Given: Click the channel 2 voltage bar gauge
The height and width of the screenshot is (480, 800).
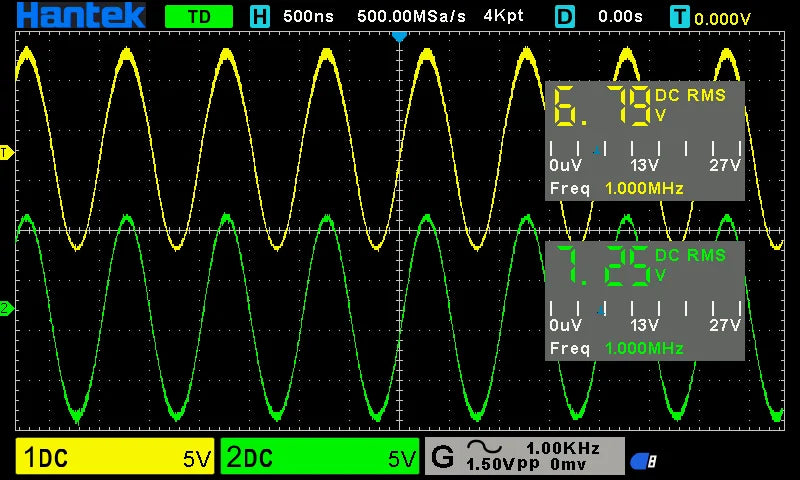Looking at the screenshot, I should pyautogui.click(x=644, y=309).
